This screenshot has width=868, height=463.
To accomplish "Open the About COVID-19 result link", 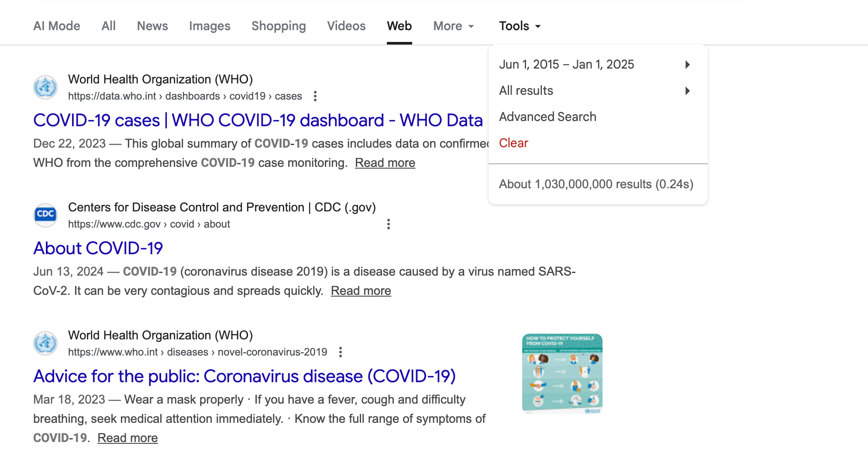I will click(x=98, y=248).
